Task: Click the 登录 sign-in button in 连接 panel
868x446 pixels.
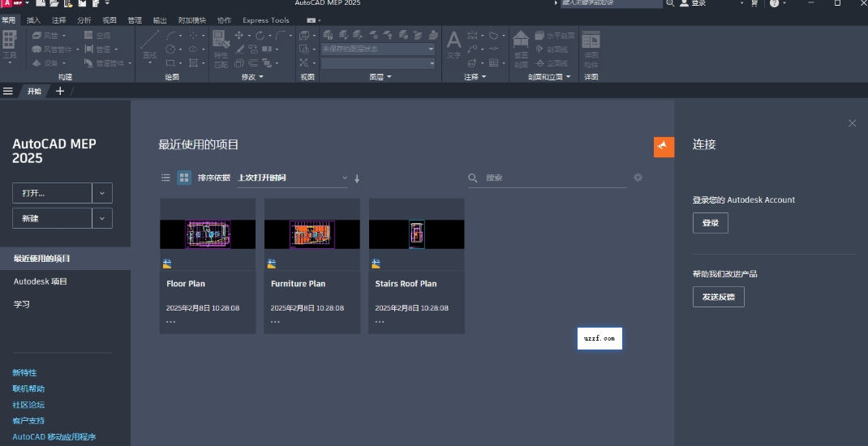Action: [711, 223]
